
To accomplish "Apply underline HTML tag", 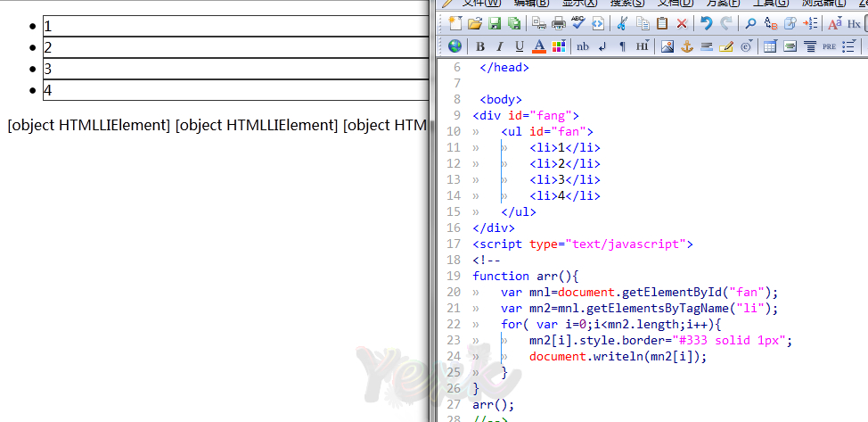I will click(520, 46).
